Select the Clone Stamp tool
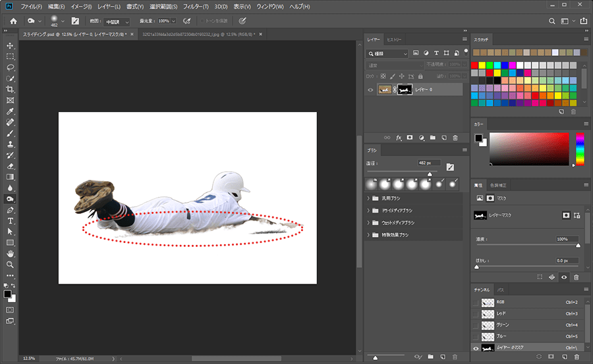The height and width of the screenshot is (364, 593). [10, 144]
